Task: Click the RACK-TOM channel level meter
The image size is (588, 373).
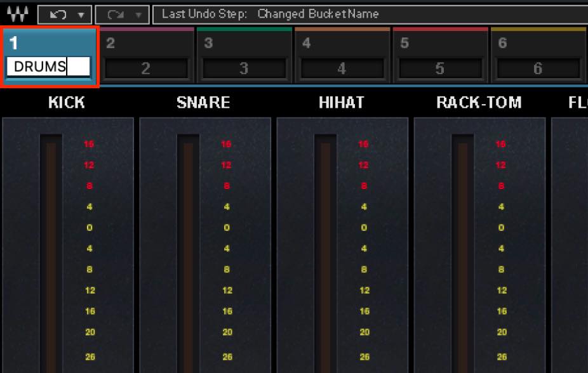Action: tap(463, 253)
